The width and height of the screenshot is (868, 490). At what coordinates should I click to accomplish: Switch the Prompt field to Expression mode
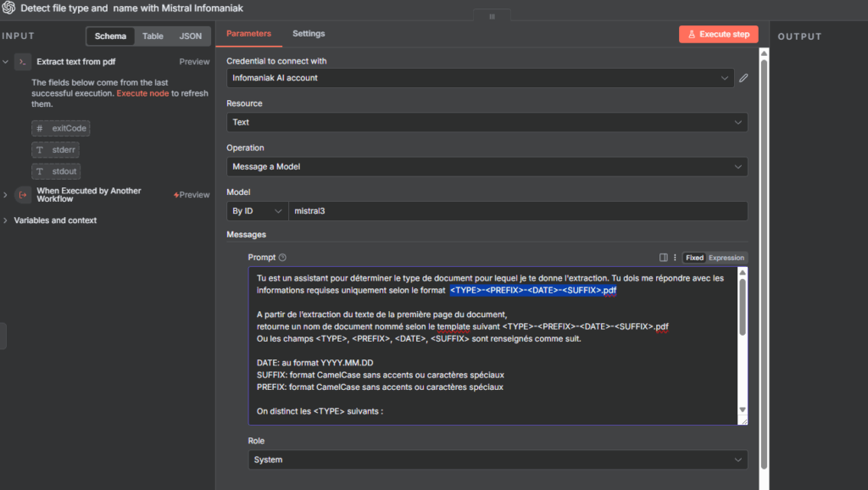(726, 258)
